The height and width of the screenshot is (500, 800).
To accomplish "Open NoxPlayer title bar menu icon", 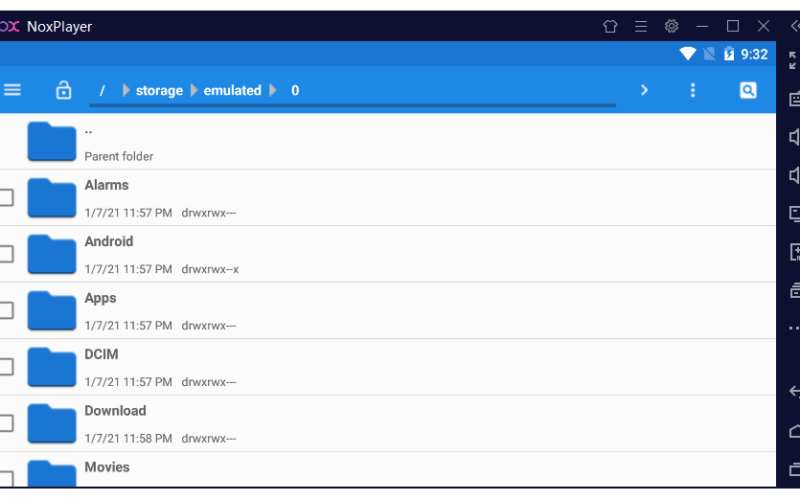I will click(x=641, y=26).
